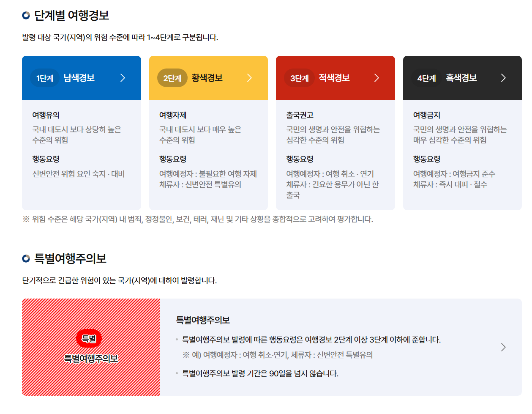Viewport: 532px width, 414px height.
Task: Select the 2단계 badge on the yellow header
Action: (x=172, y=78)
